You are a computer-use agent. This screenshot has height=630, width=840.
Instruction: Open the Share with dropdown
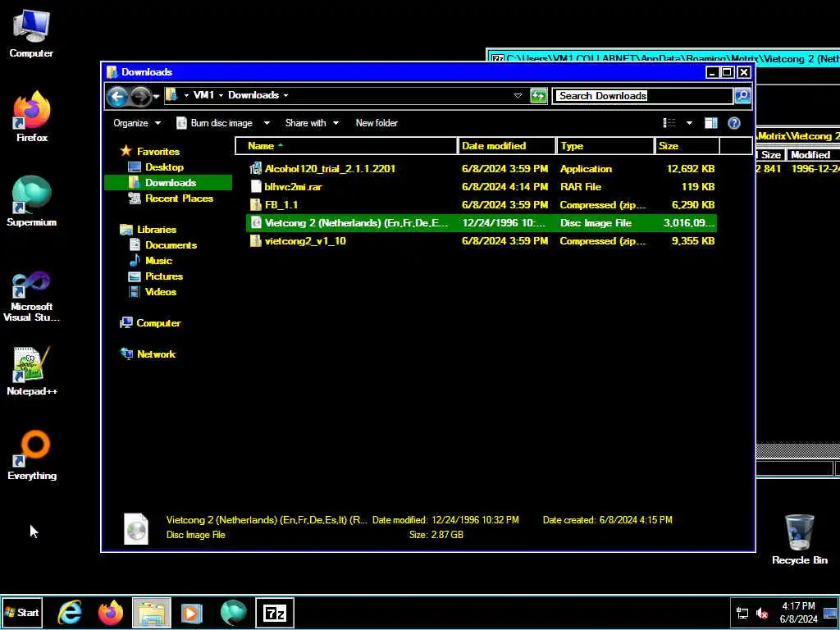click(312, 123)
